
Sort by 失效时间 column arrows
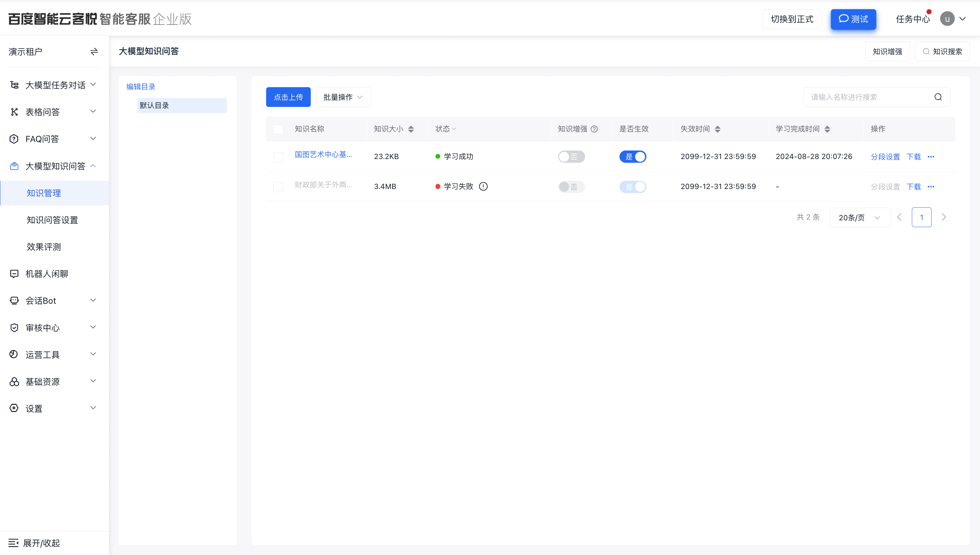pos(718,129)
